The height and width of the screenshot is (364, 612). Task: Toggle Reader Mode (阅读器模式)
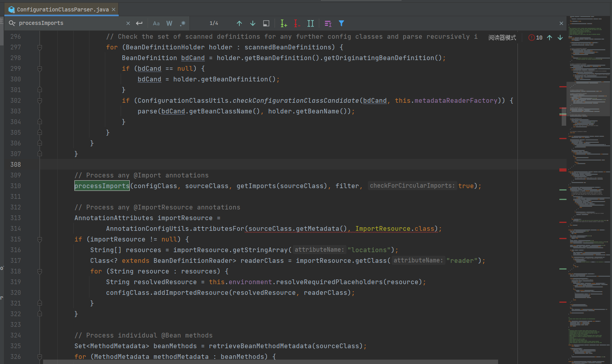(x=502, y=38)
